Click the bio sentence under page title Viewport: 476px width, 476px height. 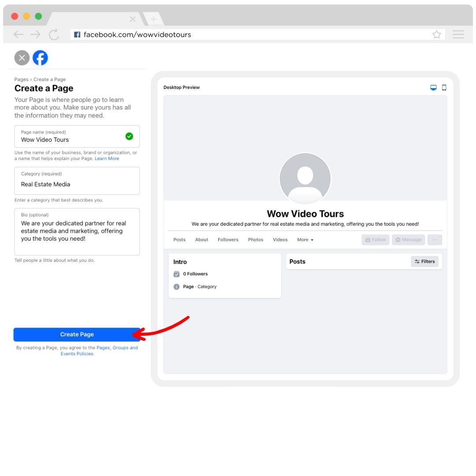[305, 224]
